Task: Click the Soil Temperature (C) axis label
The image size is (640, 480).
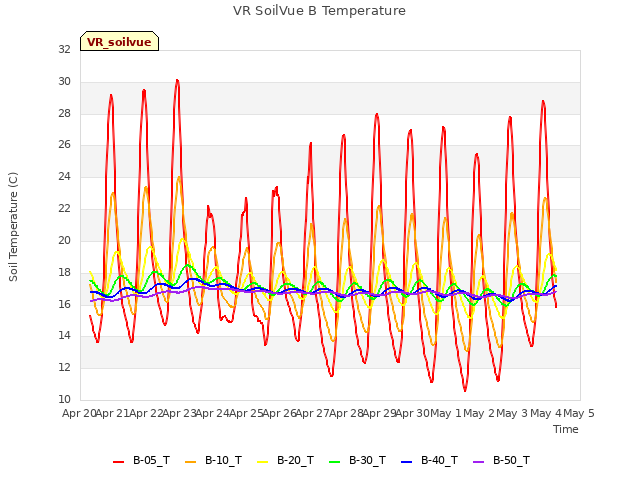Action: point(13,227)
